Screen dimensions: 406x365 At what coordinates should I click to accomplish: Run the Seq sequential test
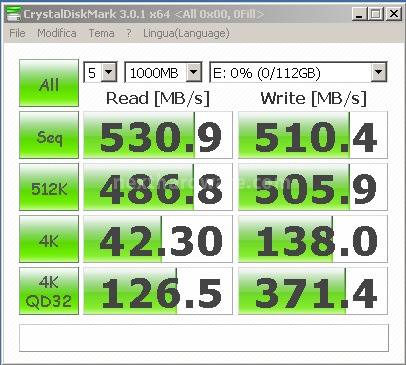click(49, 135)
